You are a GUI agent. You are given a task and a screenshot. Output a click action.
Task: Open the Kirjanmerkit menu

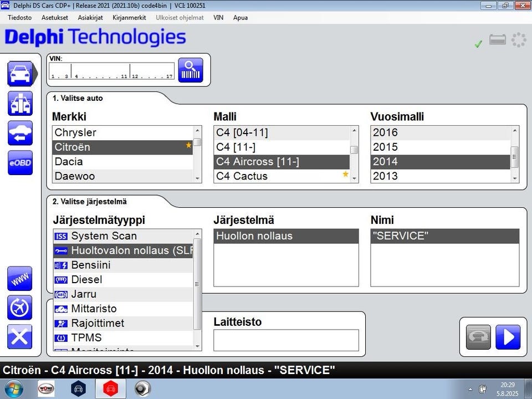coord(129,18)
